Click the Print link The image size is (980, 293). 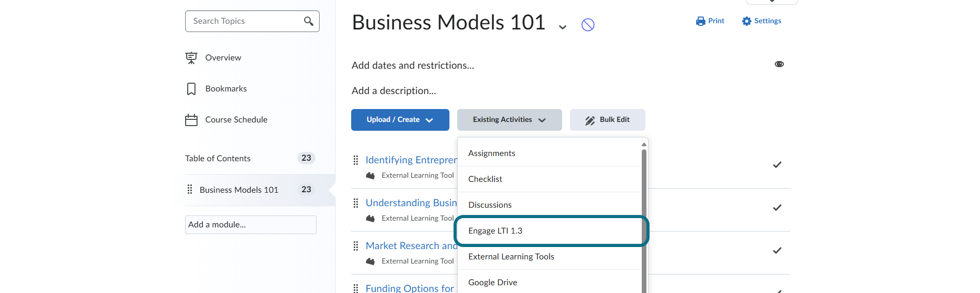[710, 21]
